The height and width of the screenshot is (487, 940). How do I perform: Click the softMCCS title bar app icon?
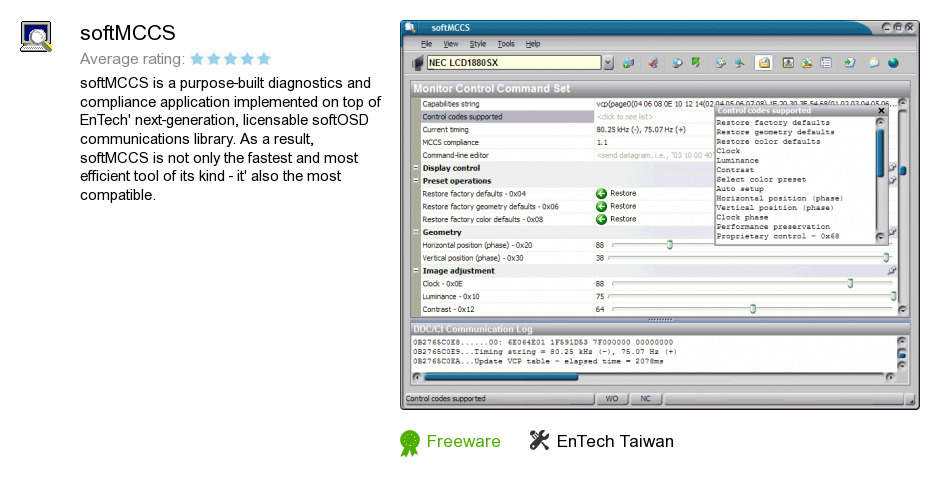coord(410,28)
